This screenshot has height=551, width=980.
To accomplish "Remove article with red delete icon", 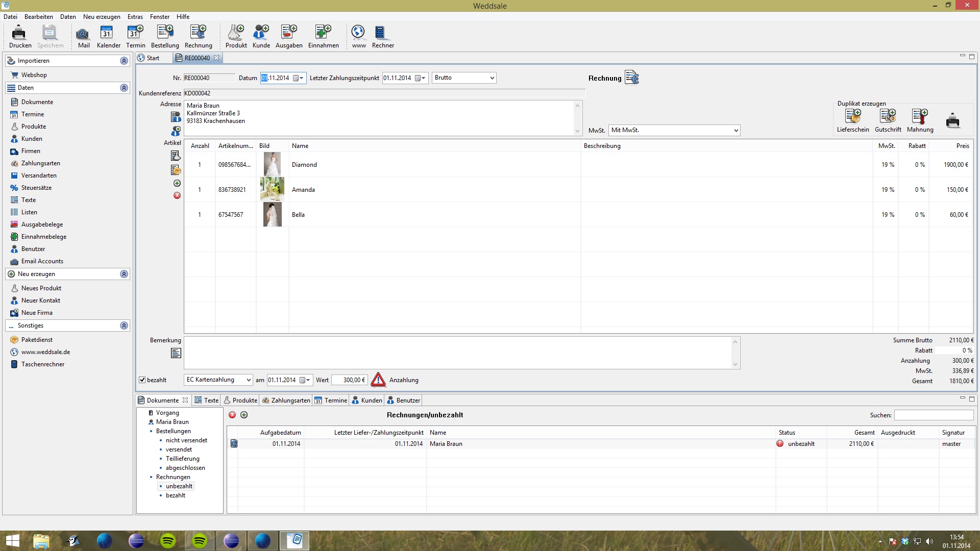I will pyautogui.click(x=177, y=195).
